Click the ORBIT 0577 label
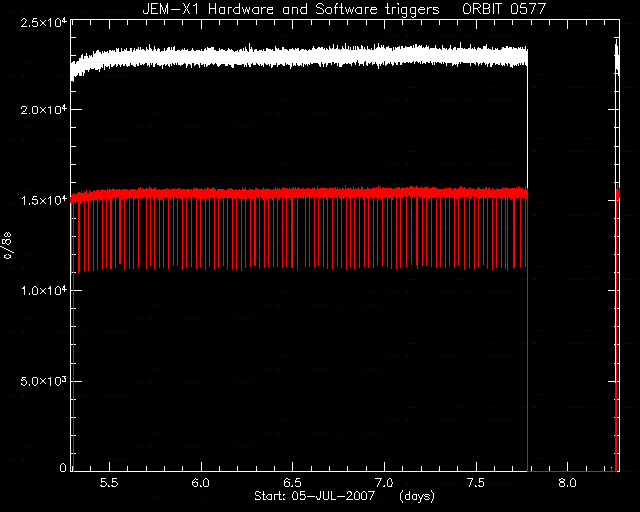 click(x=504, y=9)
